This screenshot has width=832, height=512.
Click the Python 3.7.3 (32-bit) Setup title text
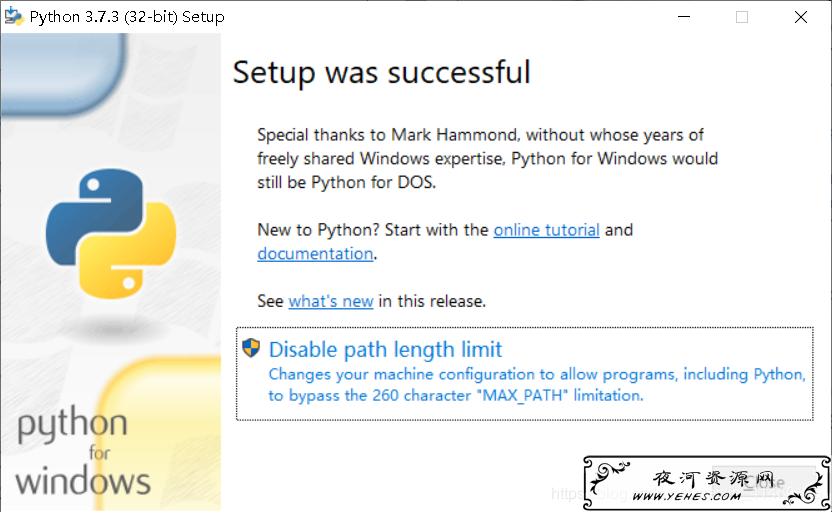[127, 17]
